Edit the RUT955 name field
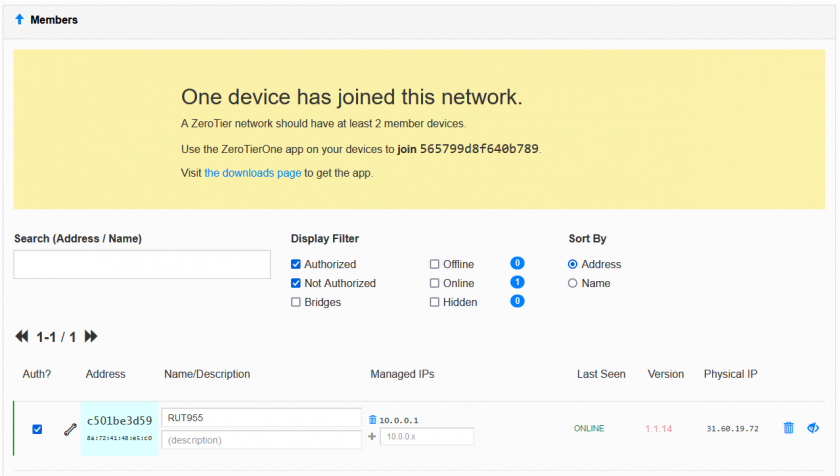Viewport: 840px width, 476px height. pyautogui.click(x=261, y=418)
